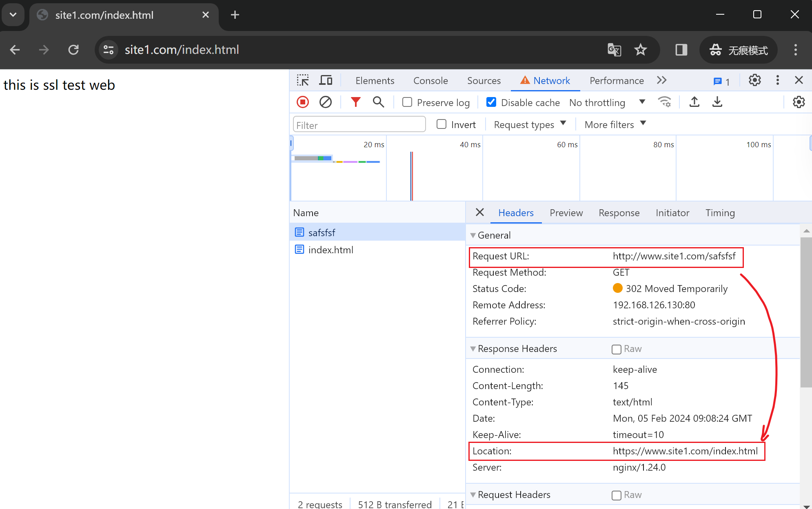
Task: Click the red filter funnel icon
Action: 355,102
